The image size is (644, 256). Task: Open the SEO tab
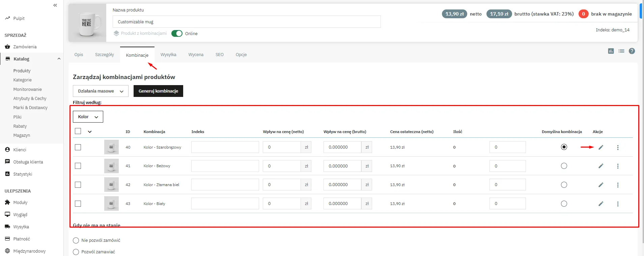pyautogui.click(x=219, y=55)
